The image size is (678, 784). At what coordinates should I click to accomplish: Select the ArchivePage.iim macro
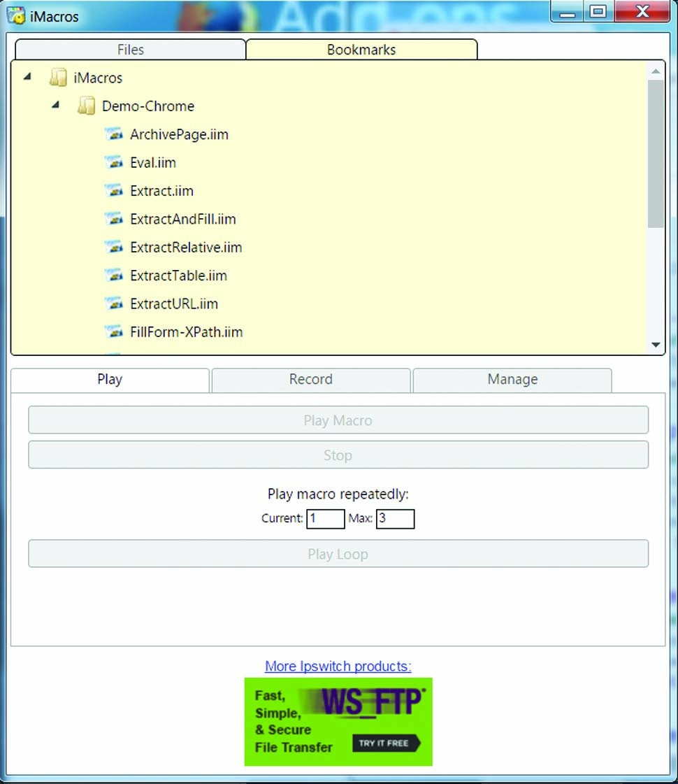(180, 134)
